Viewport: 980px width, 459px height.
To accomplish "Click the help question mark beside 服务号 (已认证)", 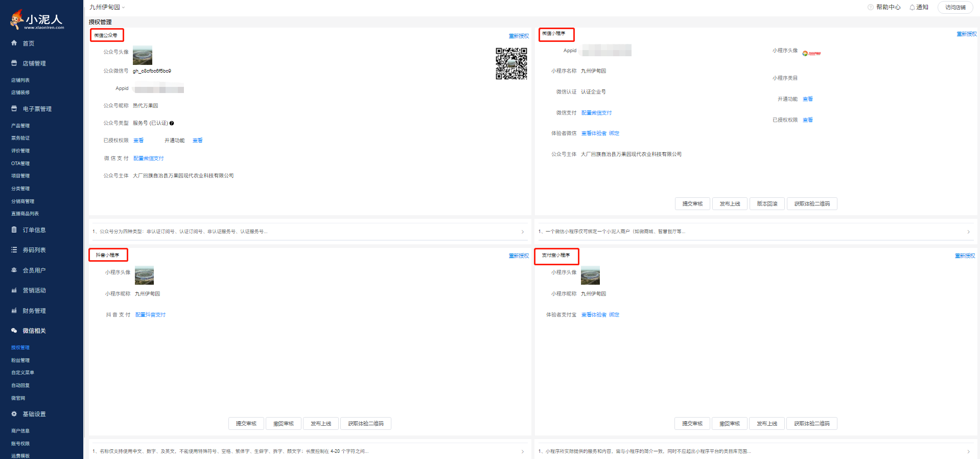I will click(x=172, y=123).
